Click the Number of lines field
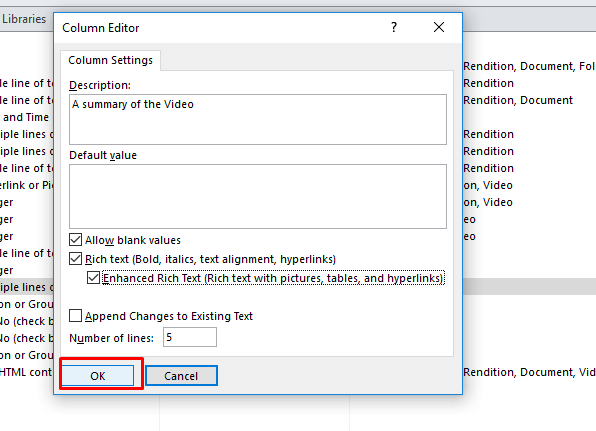Viewport: 596px width, 431px height. tap(190, 337)
